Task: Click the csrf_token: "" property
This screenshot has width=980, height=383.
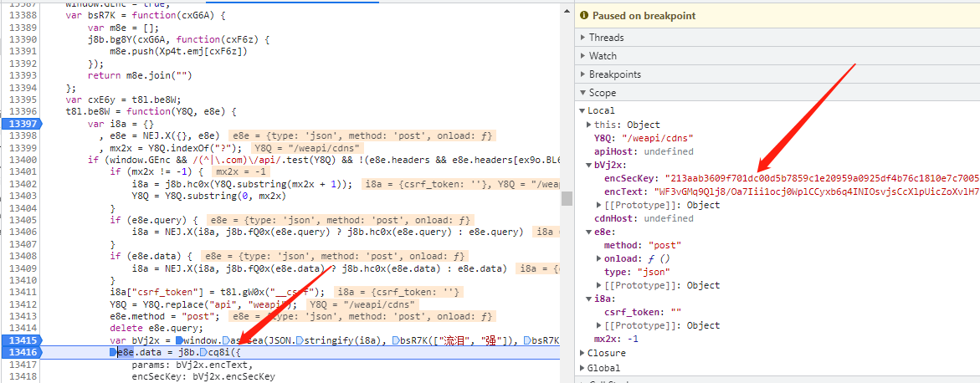Action: pos(643,313)
